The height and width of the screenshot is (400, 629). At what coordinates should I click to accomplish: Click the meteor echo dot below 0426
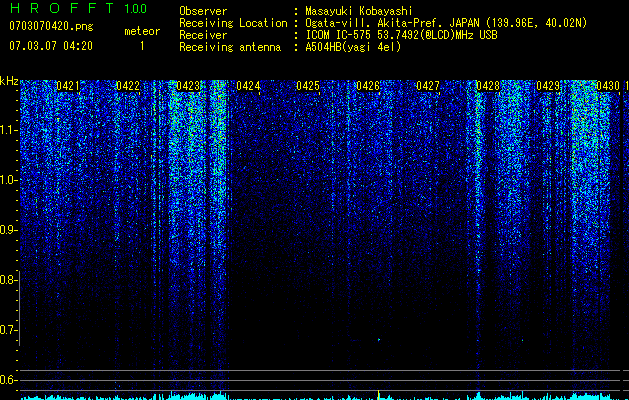(379, 340)
